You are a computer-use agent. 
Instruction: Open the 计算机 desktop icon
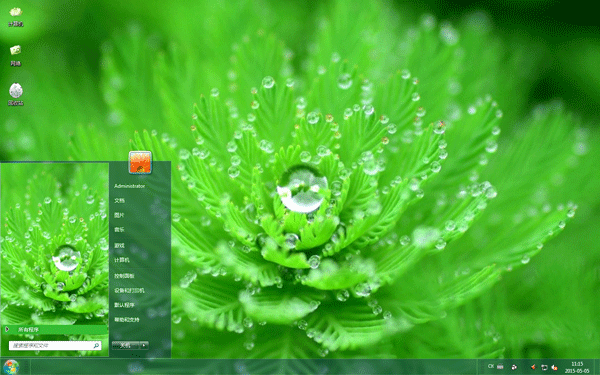pyautogui.click(x=16, y=17)
